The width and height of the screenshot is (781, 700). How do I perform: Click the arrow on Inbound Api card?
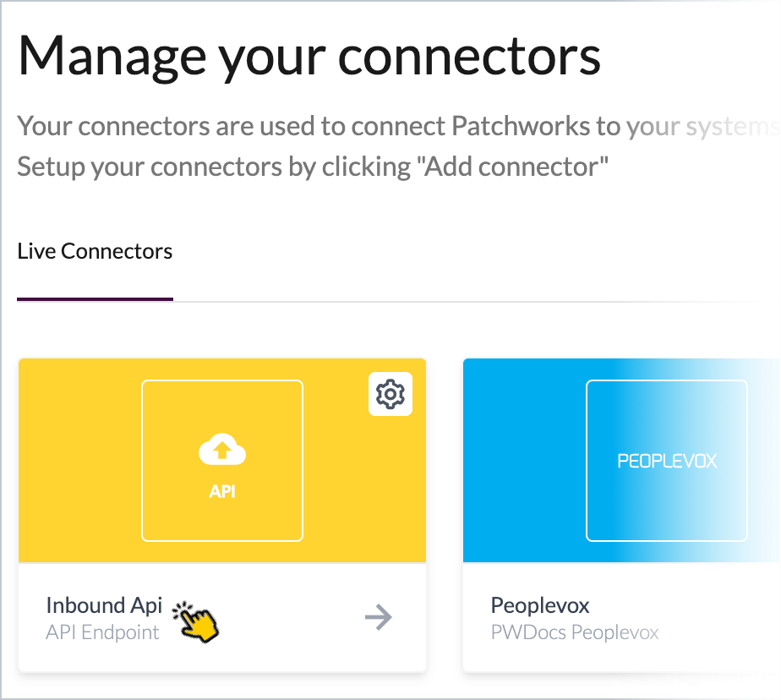[x=379, y=617]
